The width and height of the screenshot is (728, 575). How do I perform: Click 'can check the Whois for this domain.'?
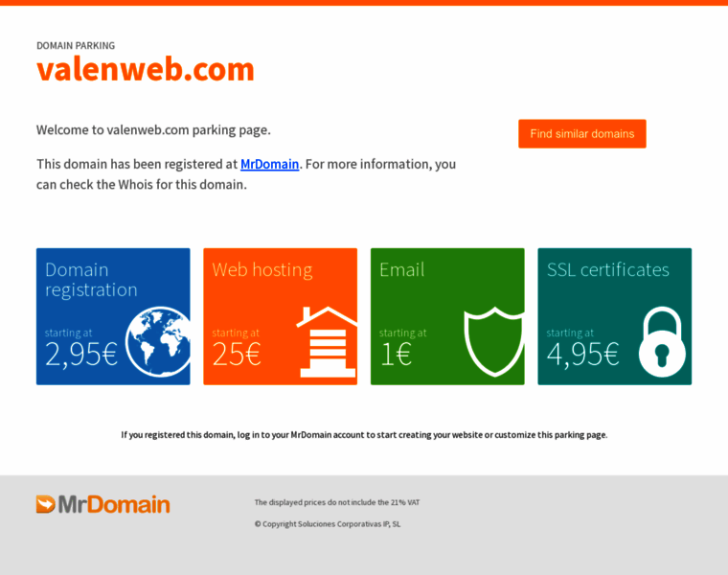pos(142,185)
